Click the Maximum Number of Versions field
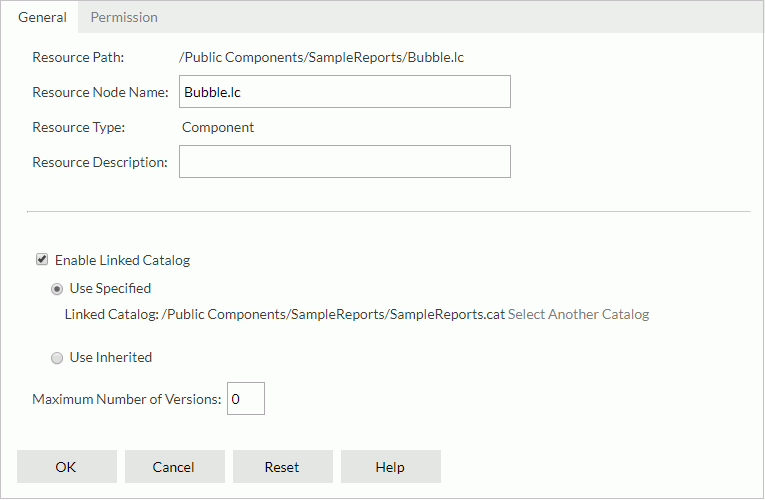The height and width of the screenshot is (500, 765). click(x=246, y=399)
